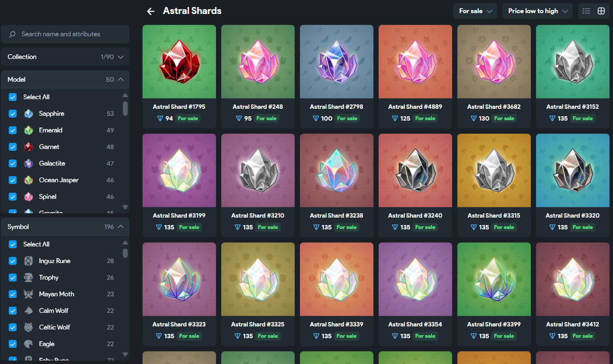
Task: Switch to list view icon
Action: point(586,11)
